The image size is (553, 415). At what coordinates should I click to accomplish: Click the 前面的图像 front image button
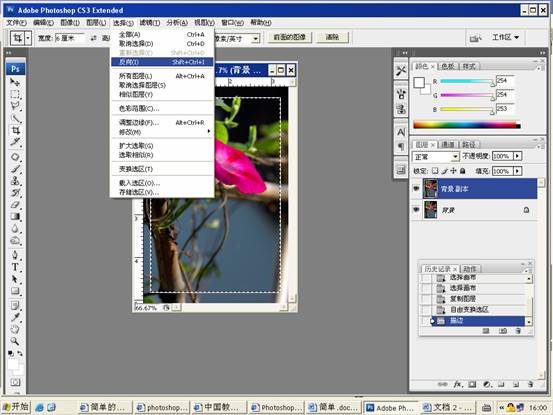click(x=290, y=37)
